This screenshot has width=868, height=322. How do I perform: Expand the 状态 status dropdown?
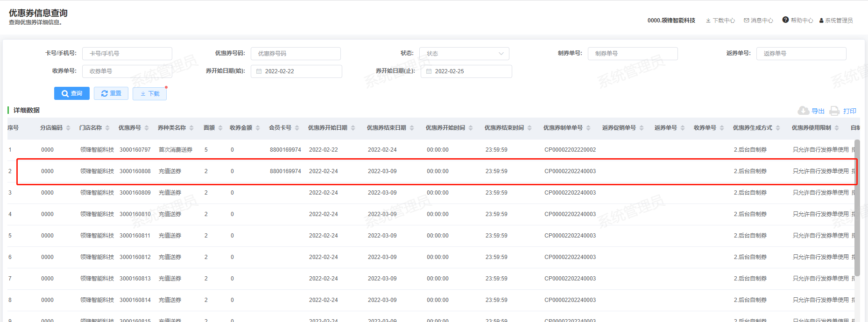click(x=464, y=54)
